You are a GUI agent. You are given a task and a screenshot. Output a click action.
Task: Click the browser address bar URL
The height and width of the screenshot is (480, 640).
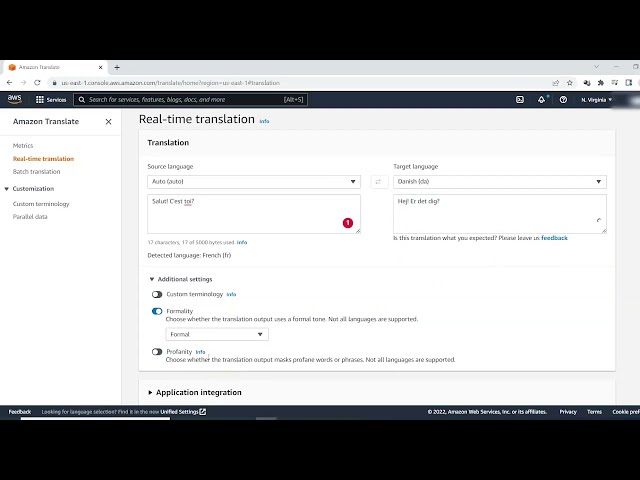click(x=171, y=83)
